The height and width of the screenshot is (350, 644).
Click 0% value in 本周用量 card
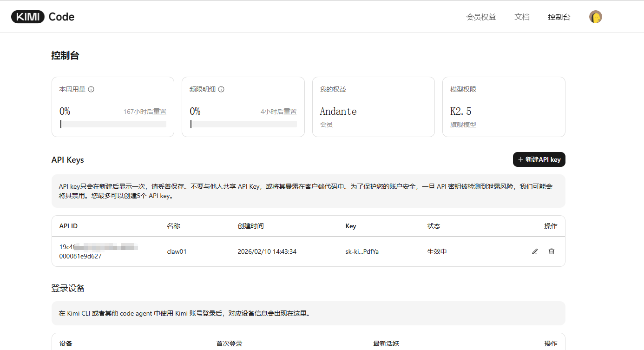click(65, 112)
